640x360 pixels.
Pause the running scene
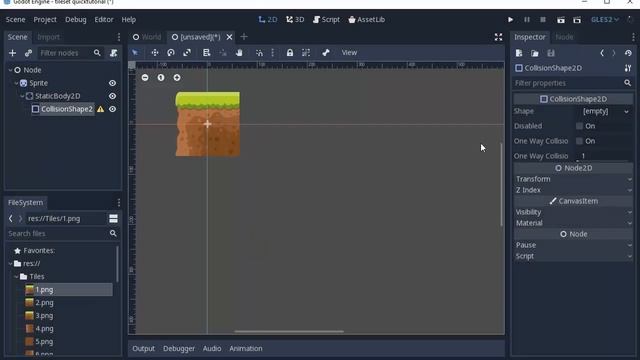point(527,20)
